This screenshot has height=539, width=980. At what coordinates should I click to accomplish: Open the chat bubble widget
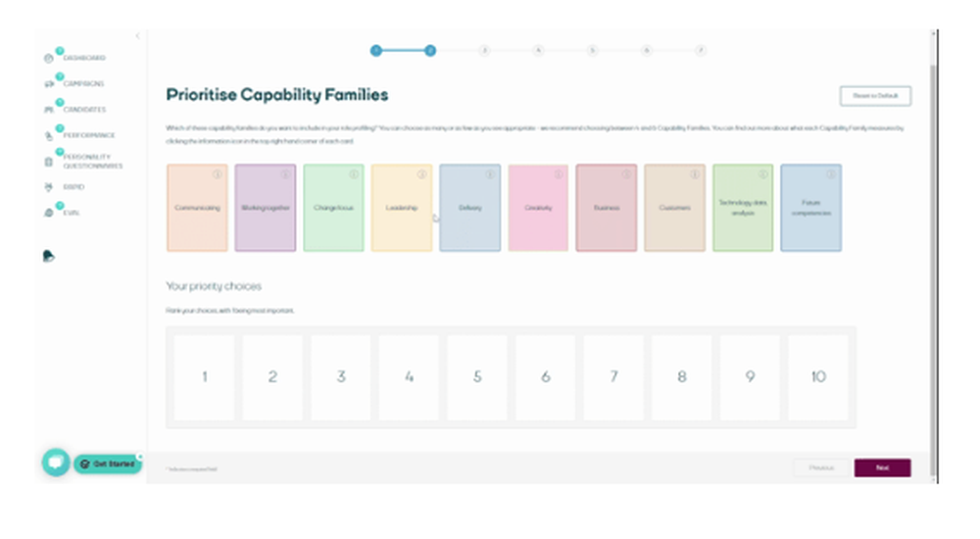tap(56, 463)
